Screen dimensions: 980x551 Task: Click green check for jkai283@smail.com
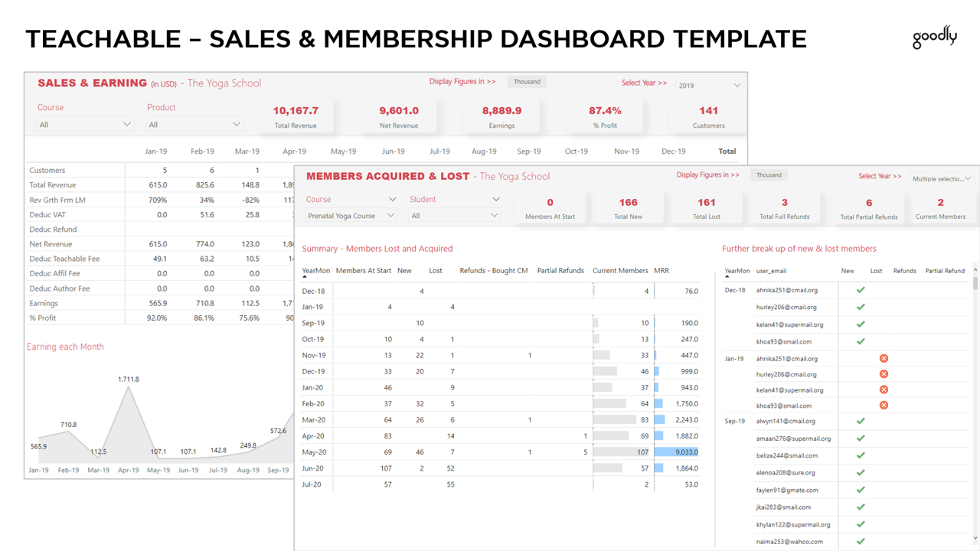[861, 507]
